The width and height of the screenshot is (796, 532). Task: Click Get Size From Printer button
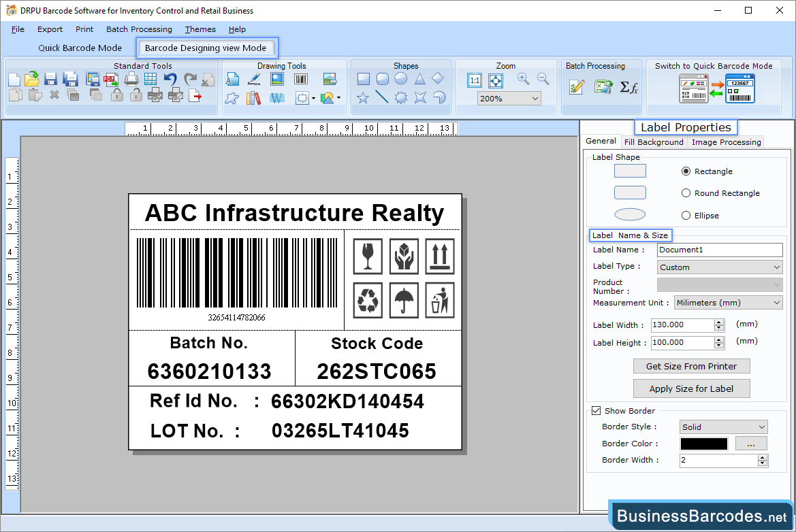691,366
